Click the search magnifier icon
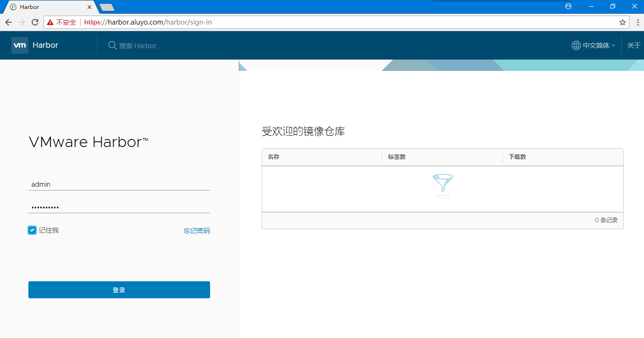644x338 pixels. (112, 45)
